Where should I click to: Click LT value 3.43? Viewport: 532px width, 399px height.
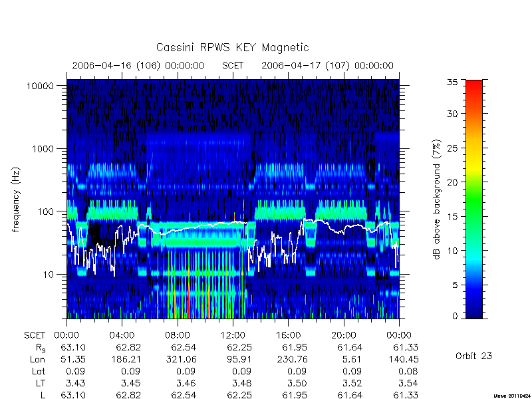[x=76, y=384]
